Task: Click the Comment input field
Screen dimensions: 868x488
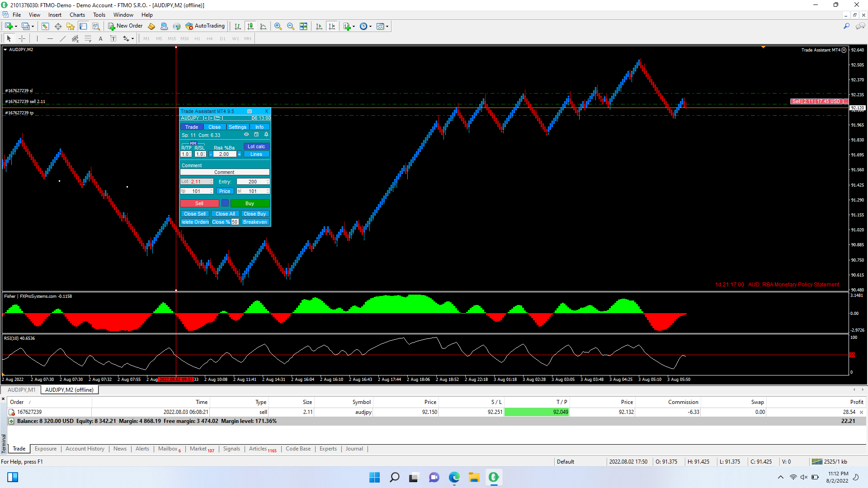Action: pos(225,172)
